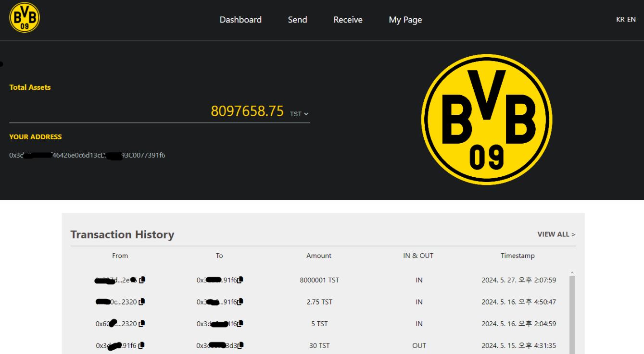
Task: Click the timestamp 2024. 5. 16. 오후 4:50:47
Action: click(519, 302)
